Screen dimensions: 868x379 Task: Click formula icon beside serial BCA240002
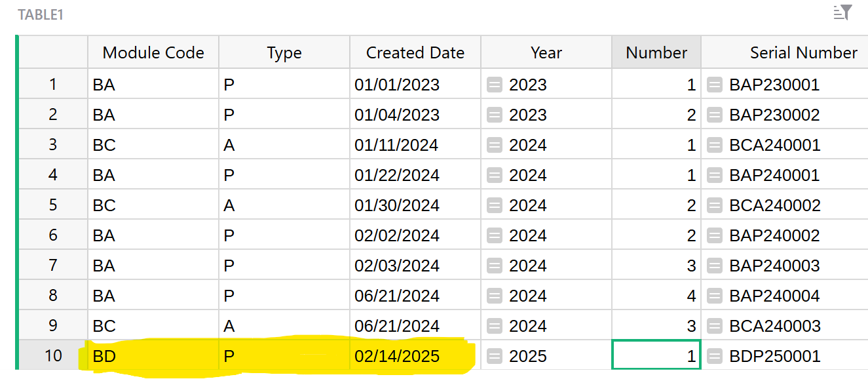pyautogui.click(x=715, y=205)
